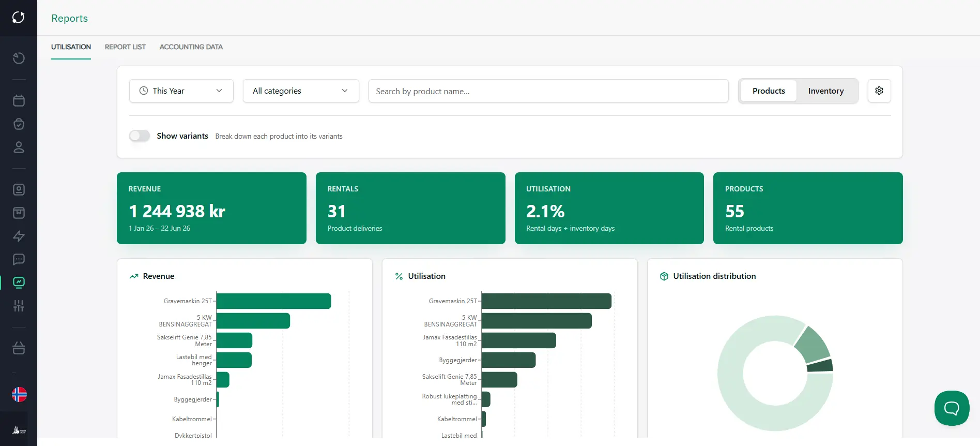Click the Jamax Fasadestillas utilisation bar
Image resolution: width=980 pixels, height=446 pixels.
(519, 340)
